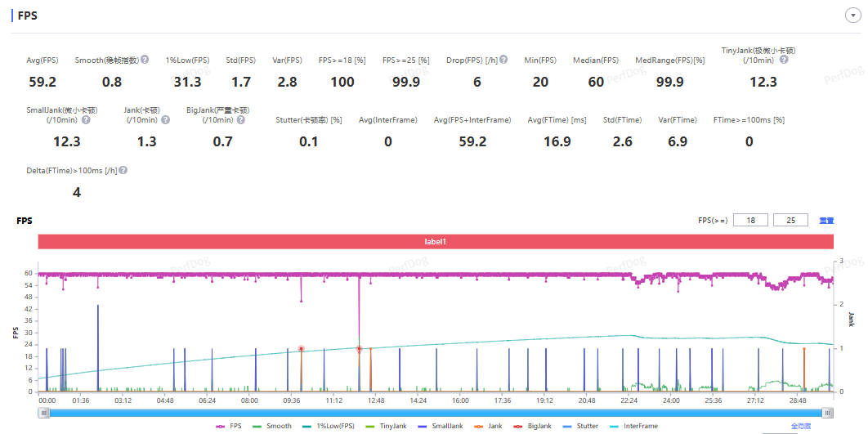Select the Delta(FTime)>100ms value 4

[x=77, y=193]
